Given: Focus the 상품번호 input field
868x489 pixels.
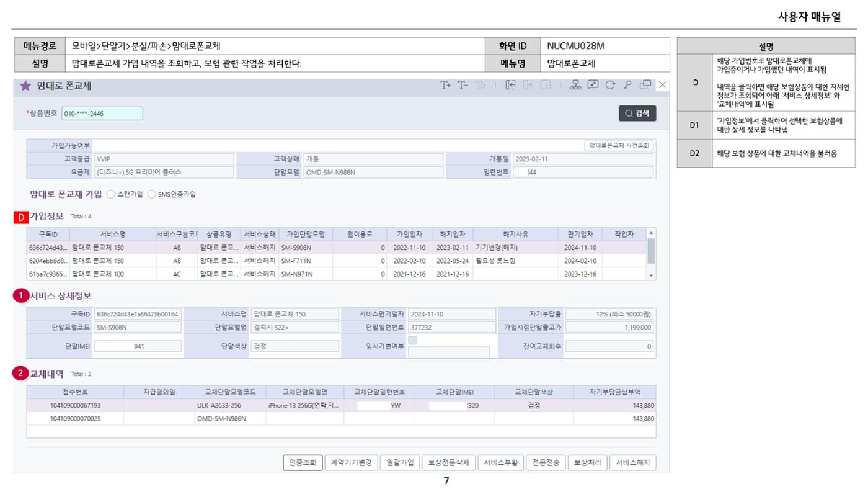Looking at the screenshot, I should pyautogui.click(x=102, y=114).
